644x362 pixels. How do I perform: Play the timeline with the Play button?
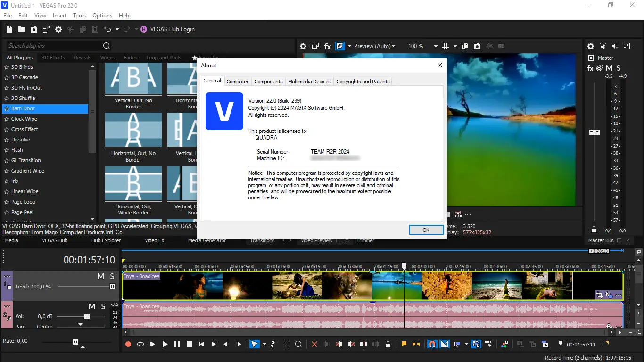165,345
